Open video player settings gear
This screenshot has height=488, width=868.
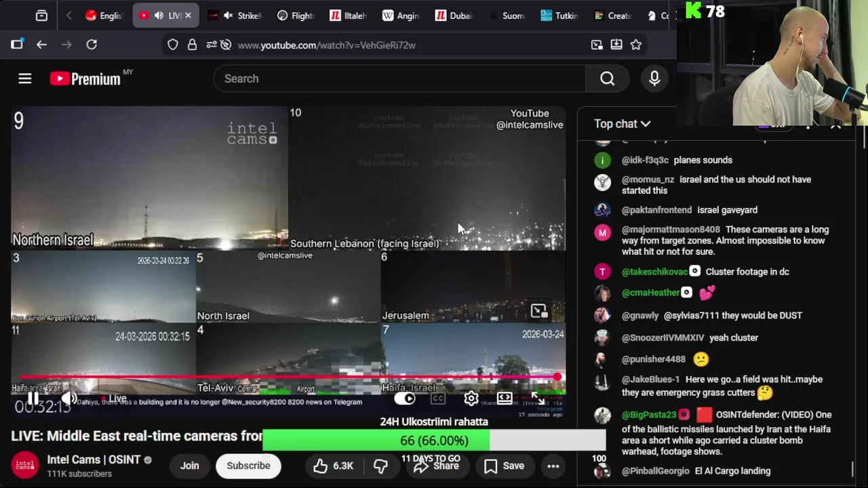[x=471, y=399]
